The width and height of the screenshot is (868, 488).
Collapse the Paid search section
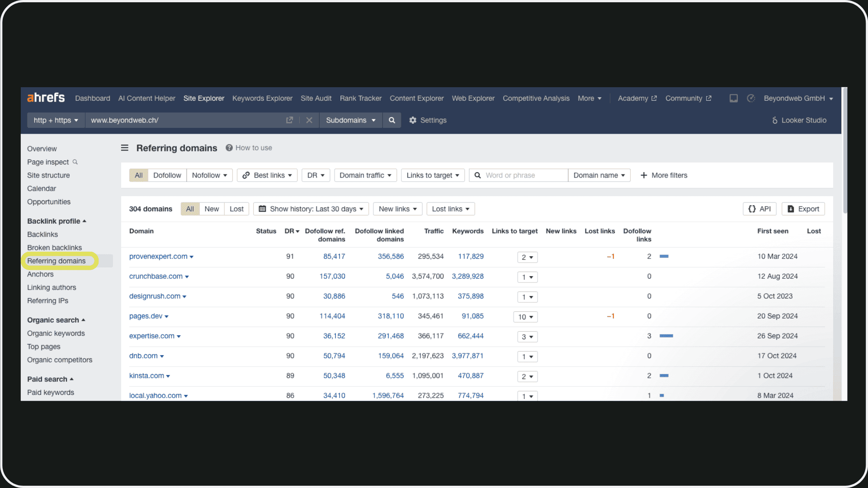pos(50,379)
